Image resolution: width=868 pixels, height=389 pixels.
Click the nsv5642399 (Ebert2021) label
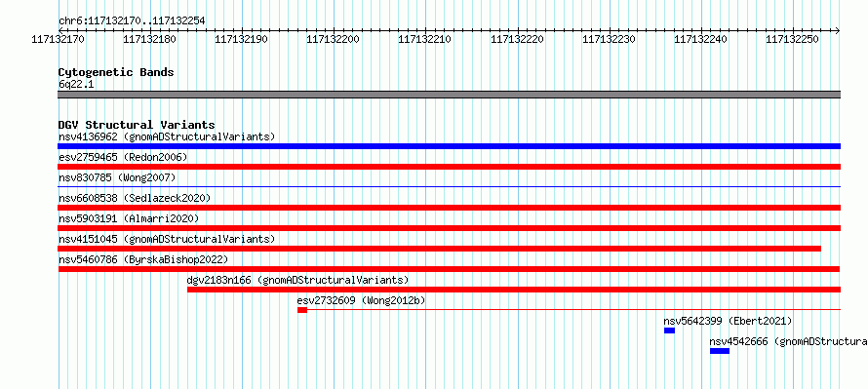click(x=728, y=321)
